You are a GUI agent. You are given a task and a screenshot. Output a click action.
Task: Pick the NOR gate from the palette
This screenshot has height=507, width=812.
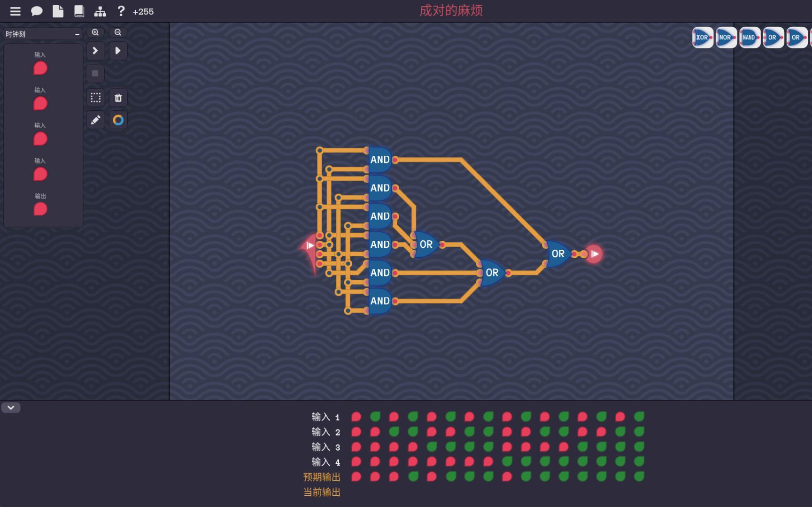pos(726,38)
